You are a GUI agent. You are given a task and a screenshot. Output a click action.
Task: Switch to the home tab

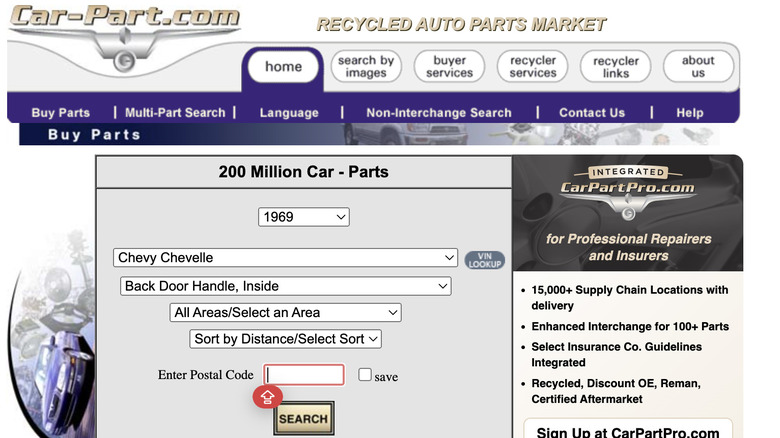pos(283,67)
